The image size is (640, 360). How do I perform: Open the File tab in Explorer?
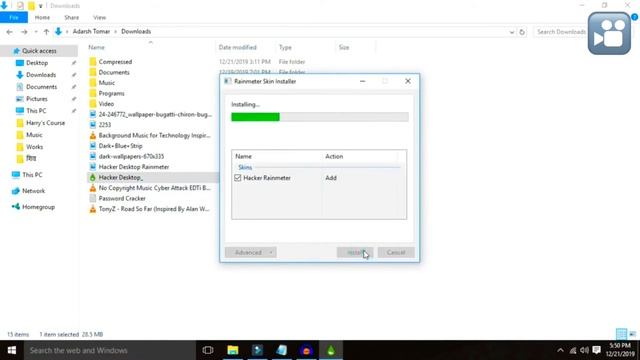pyautogui.click(x=14, y=18)
